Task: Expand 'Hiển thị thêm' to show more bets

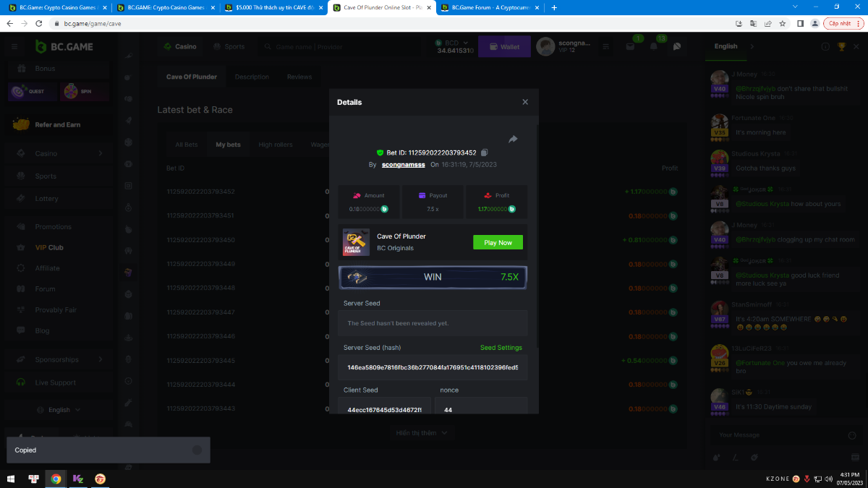Action: coord(422,432)
